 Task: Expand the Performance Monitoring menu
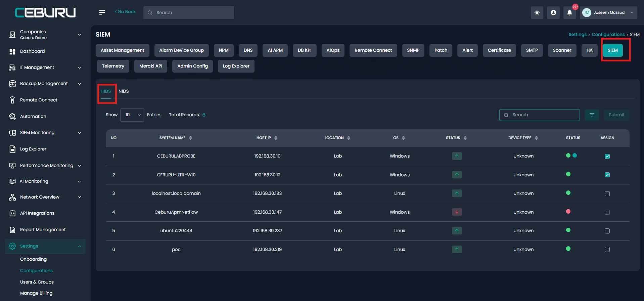click(x=80, y=166)
